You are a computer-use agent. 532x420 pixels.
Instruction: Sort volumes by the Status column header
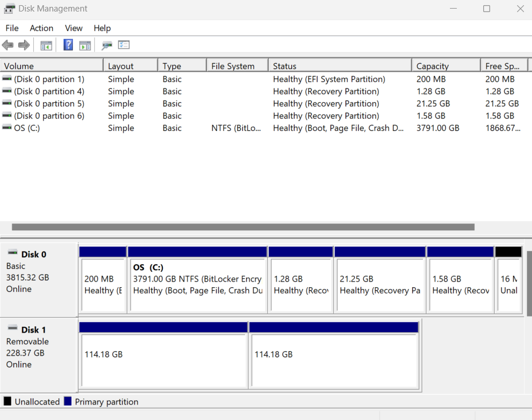[339, 65]
